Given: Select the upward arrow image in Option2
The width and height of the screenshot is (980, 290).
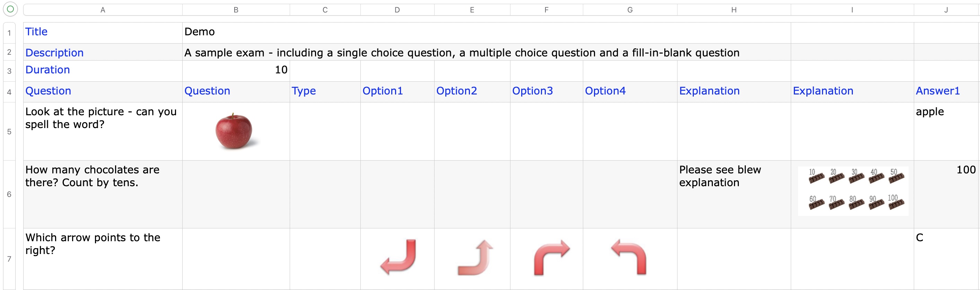Looking at the screenshot, I should point(475,257).
